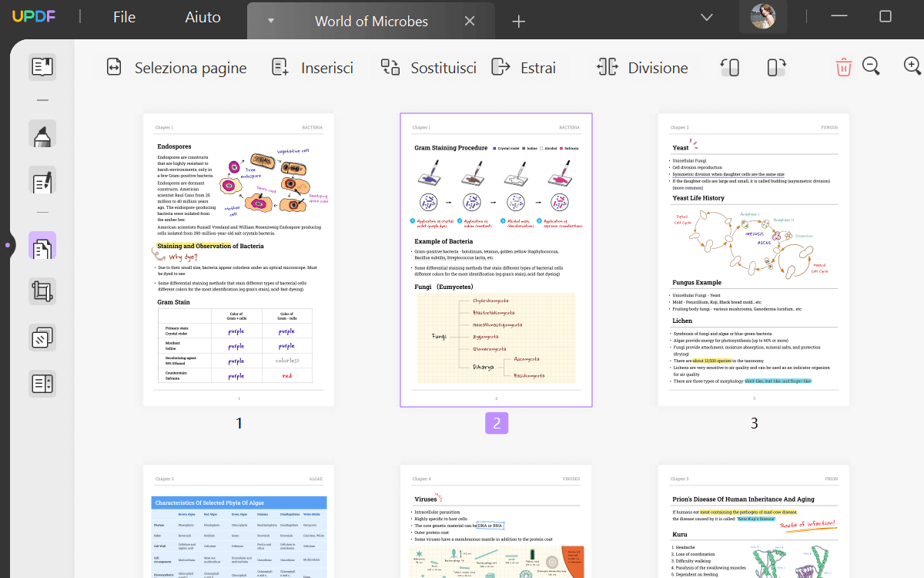This screenshot has width=924, height=578.
Task: Delete selected page with trash icon
Action: pos(843,68)
